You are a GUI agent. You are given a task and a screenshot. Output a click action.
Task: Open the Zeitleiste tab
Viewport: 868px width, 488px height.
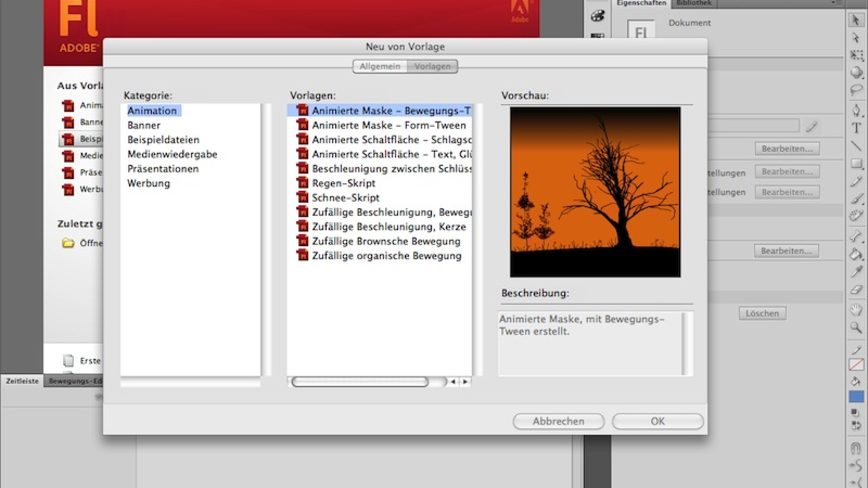(22, 381)
